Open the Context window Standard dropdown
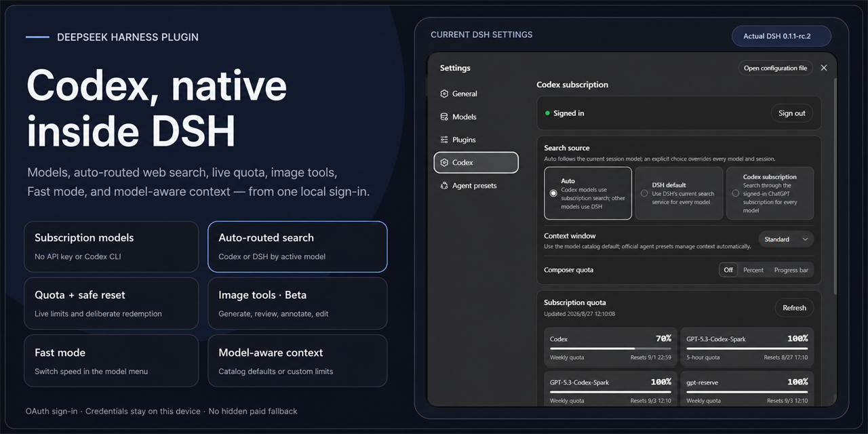The image size is (868, 434). click(x=786, y=239)
